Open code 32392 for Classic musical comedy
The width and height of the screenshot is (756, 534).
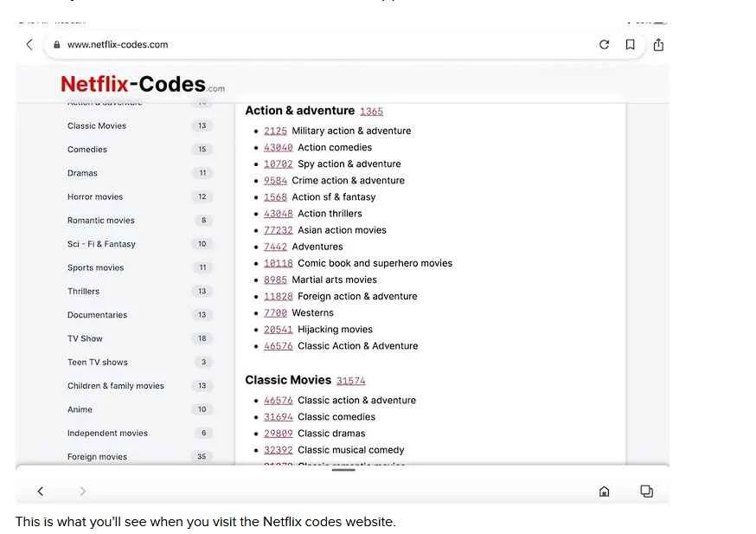(x=279, y=450)
